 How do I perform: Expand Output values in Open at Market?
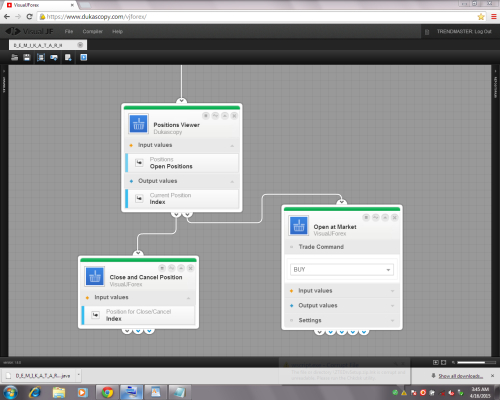point(342,305)
